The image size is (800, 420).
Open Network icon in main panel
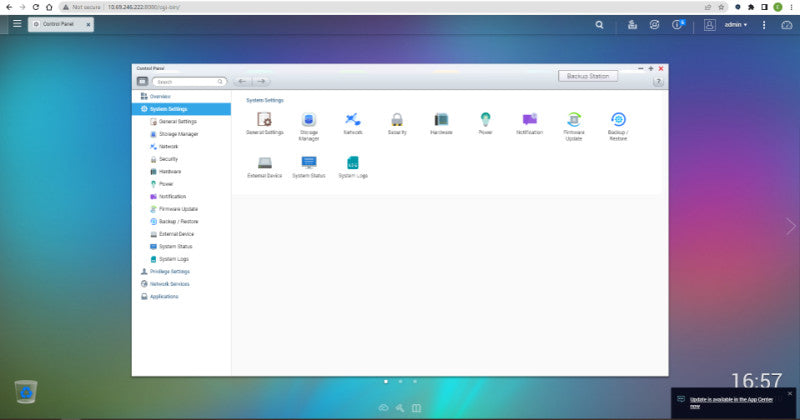pos(353,119)
